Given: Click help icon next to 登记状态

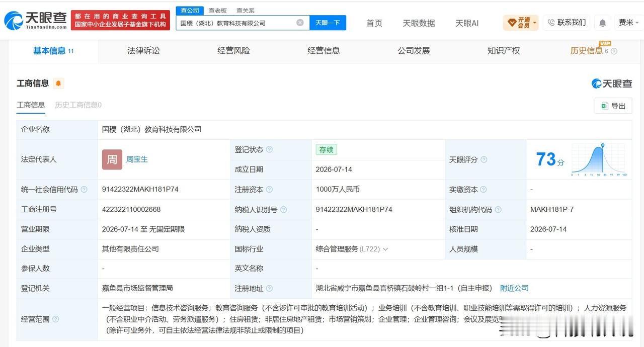Looking at the screenshot, I should 269,149.
